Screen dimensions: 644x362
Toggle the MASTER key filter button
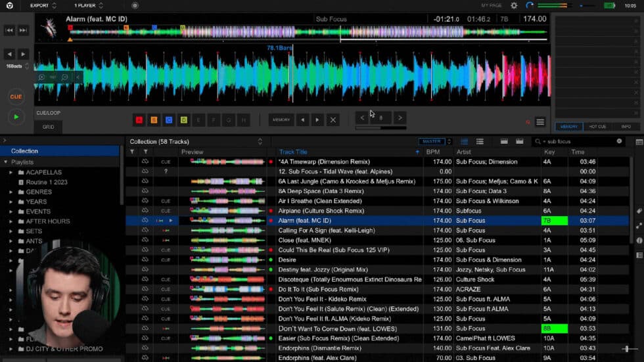(432, 141)
